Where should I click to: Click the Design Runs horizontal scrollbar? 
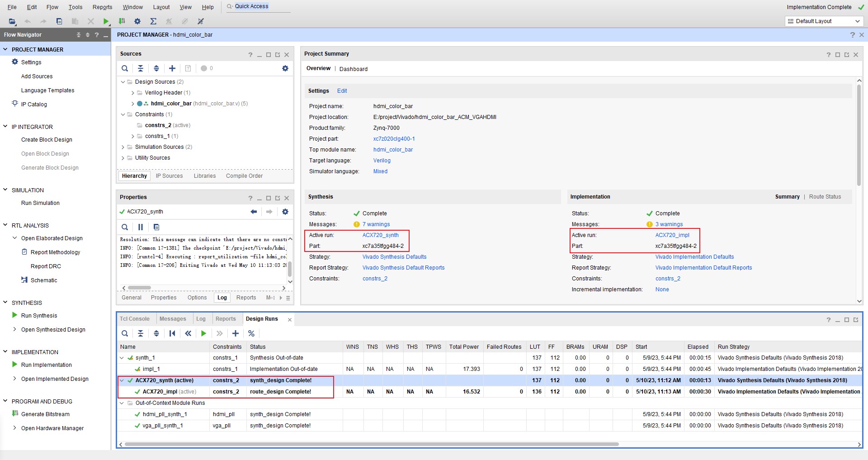pyautogui.click(x=372, y=444)
